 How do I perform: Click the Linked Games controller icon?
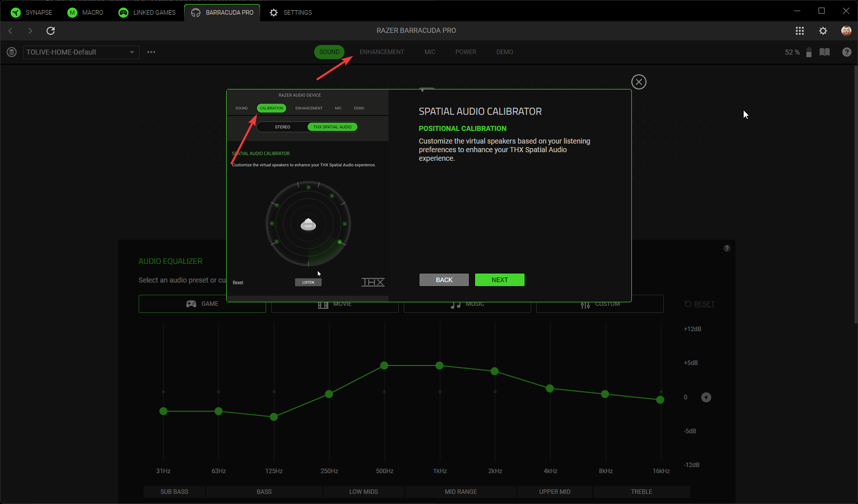pos(123,13)
